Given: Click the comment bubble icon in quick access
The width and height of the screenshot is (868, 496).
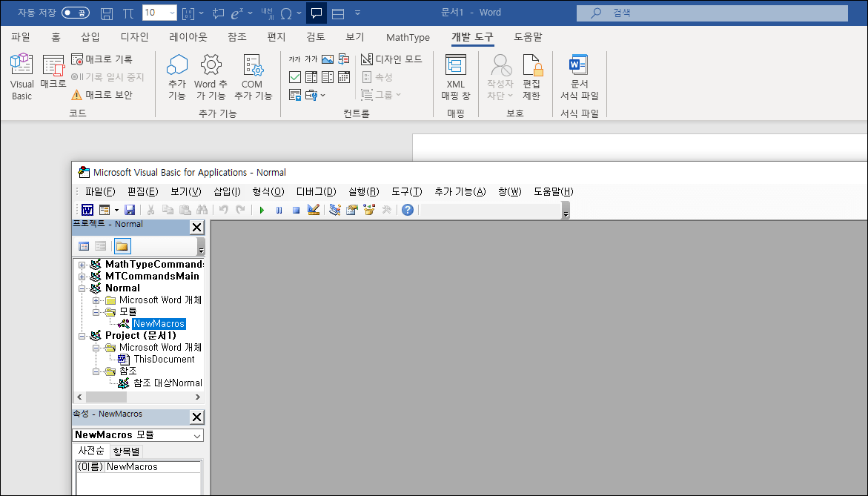Looking at the screenshot, I should (316, 13).
